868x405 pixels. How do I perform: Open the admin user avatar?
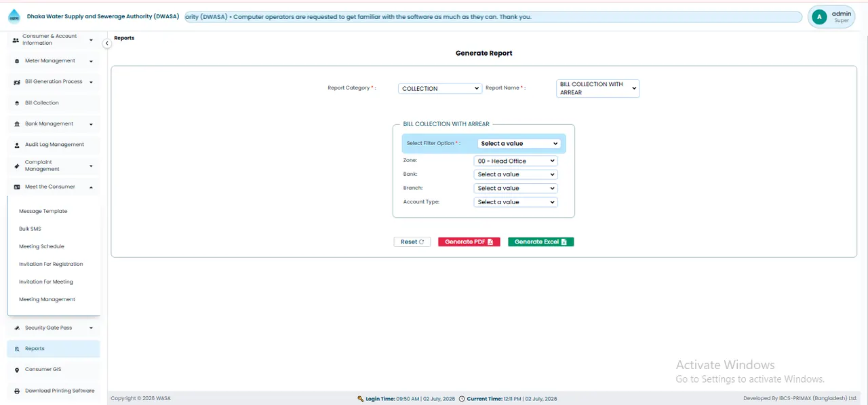[x=819, y=17]
